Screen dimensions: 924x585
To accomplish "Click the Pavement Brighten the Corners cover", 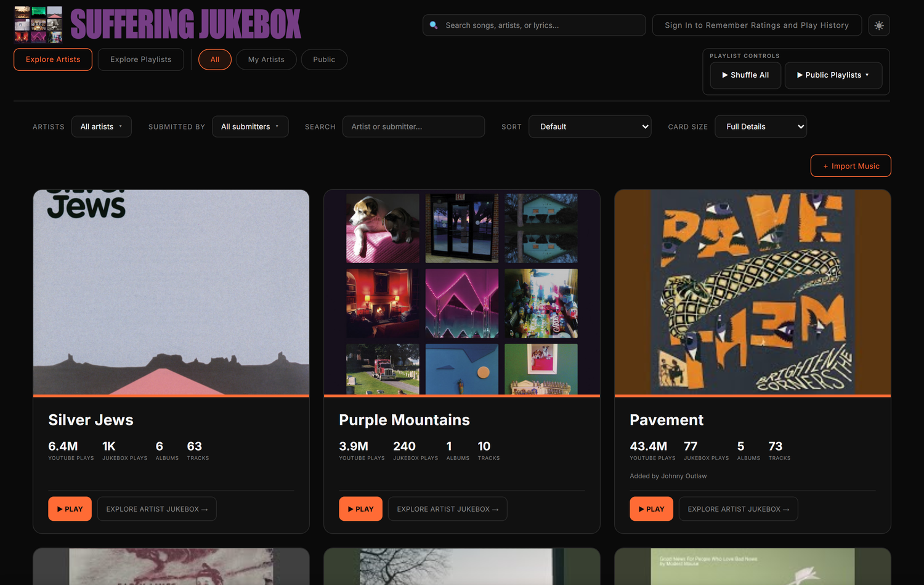I will coord(753,292).
